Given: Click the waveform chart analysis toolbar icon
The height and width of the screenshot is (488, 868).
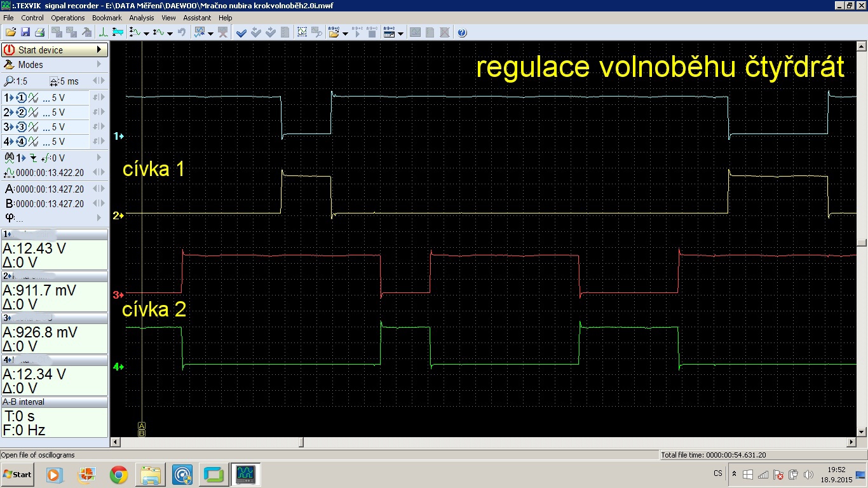Looking at the screenshot, I should click(200, 32).
